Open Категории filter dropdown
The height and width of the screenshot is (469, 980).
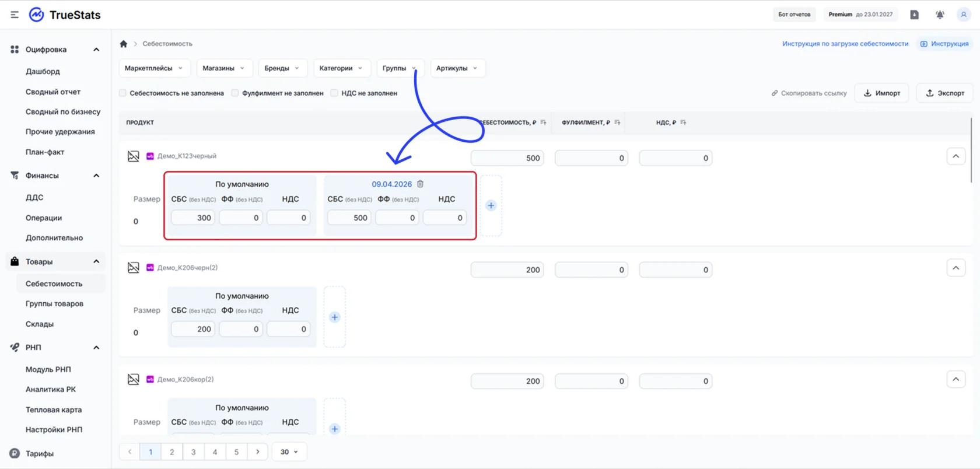(x=341, y=68)
